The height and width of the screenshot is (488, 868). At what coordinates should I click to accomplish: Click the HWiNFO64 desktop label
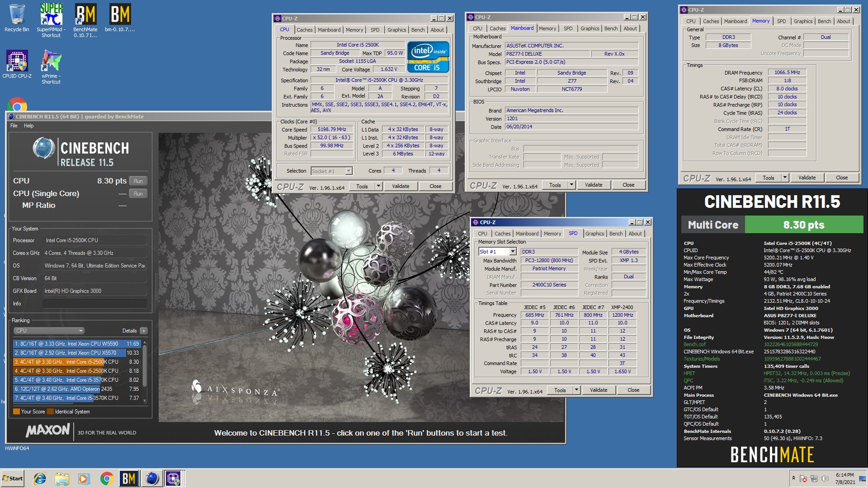point(17,448)
